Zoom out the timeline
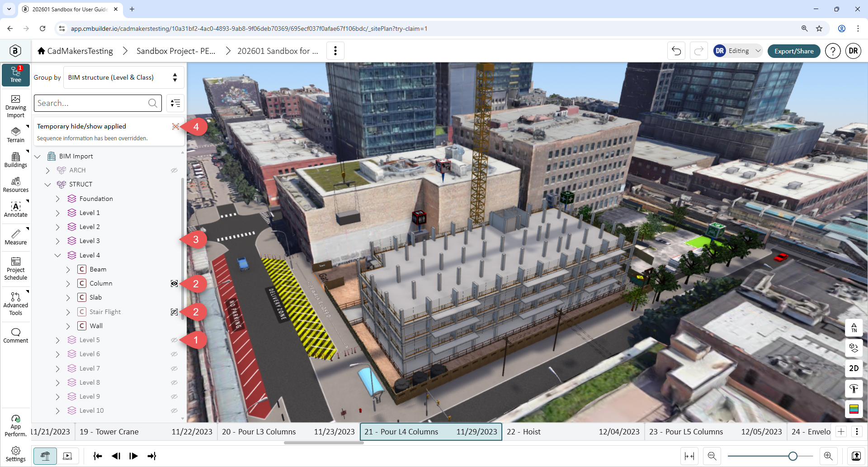Viewport: 868px width, 467px height. [712, 456]
